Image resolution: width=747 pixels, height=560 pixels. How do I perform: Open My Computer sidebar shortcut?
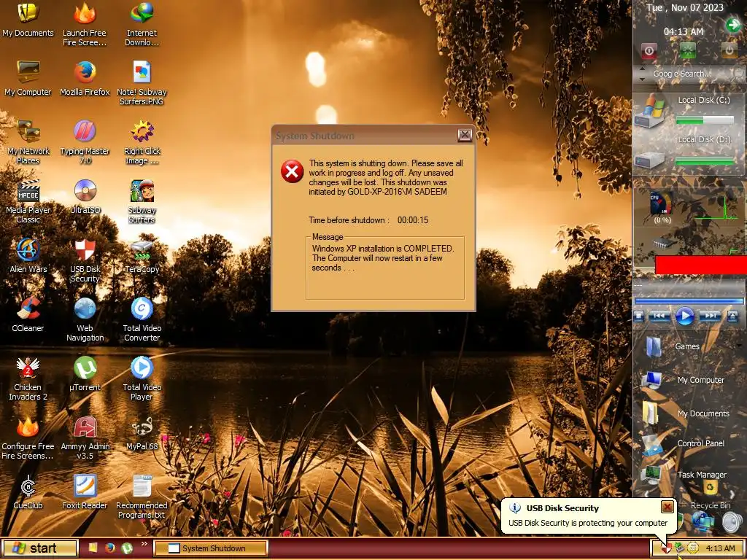(x=683, y=380)
